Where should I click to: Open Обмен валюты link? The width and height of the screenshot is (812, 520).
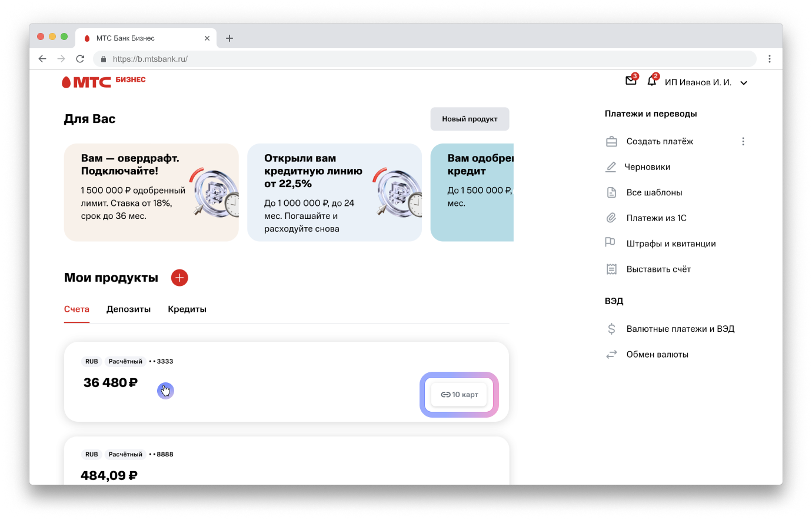(x=657, y=354)
